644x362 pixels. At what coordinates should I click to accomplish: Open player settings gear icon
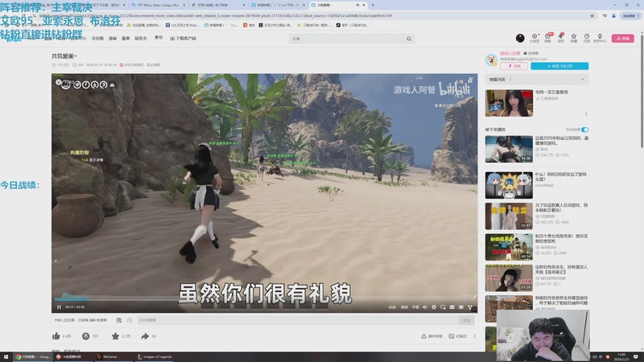434,307
